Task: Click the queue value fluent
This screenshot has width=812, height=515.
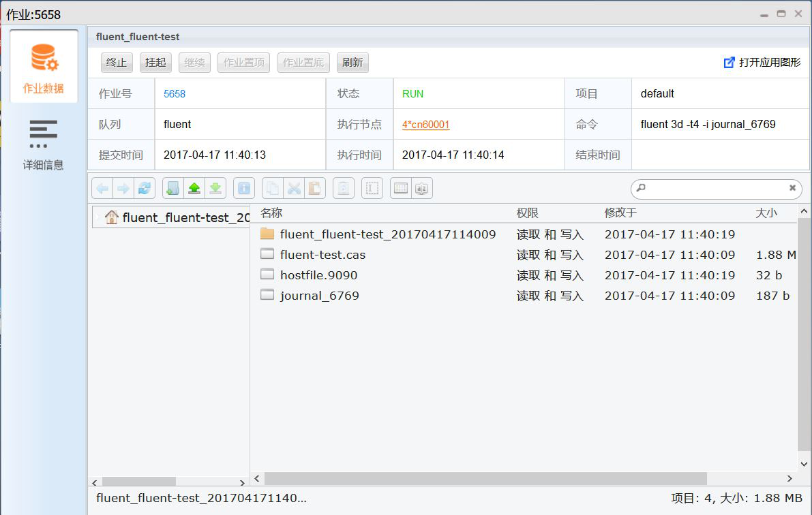Action: tap(177, 124)
